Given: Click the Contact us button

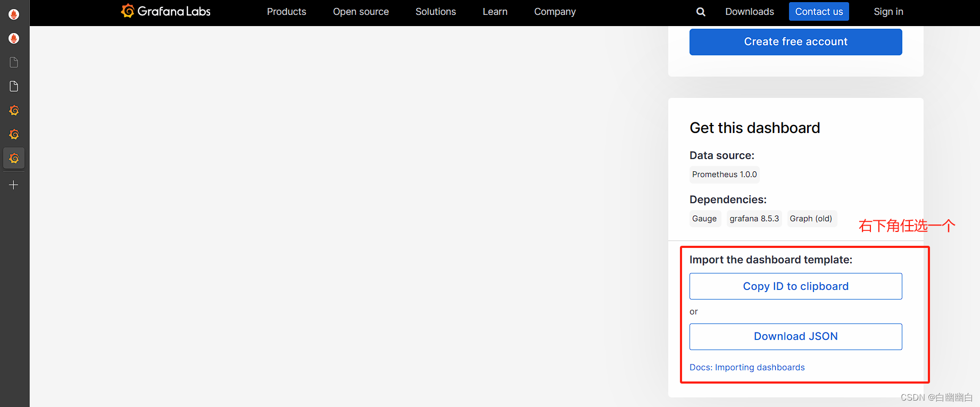Looking at the screenshot, I should (819, 12).
